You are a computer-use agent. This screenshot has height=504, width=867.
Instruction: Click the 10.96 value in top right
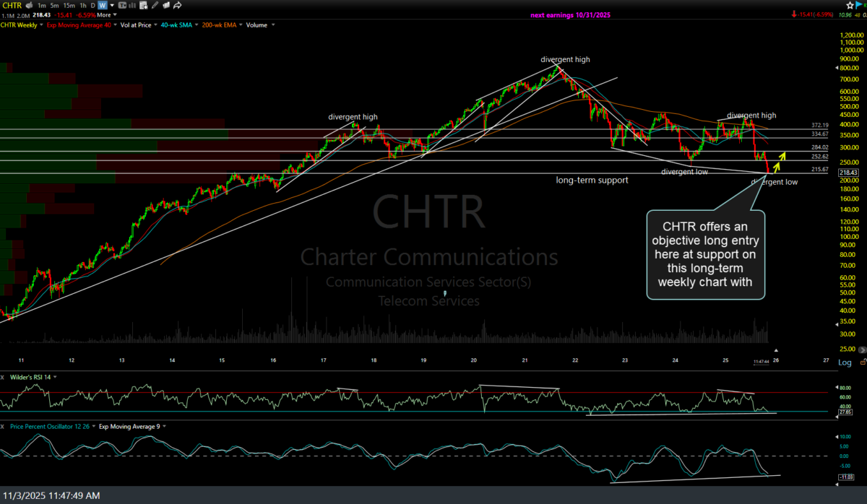coord(845,14)
